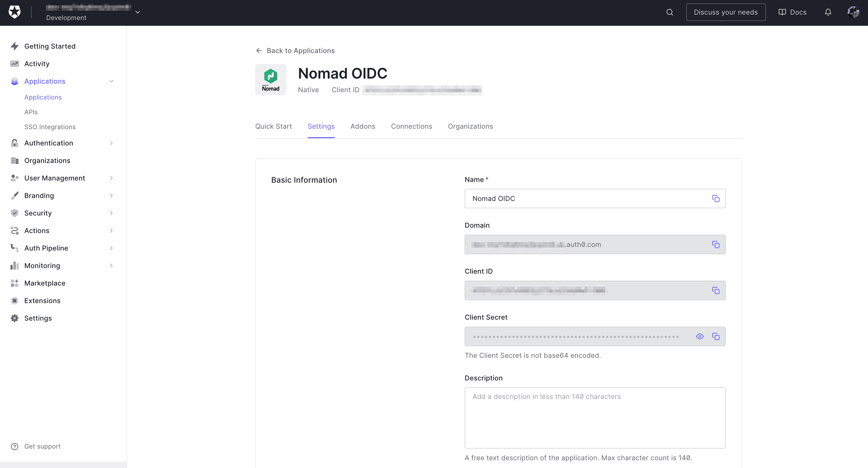This screenshot has height=468, width=868.
Task: Open the APIs submenu item
Action: coord(31,112)
